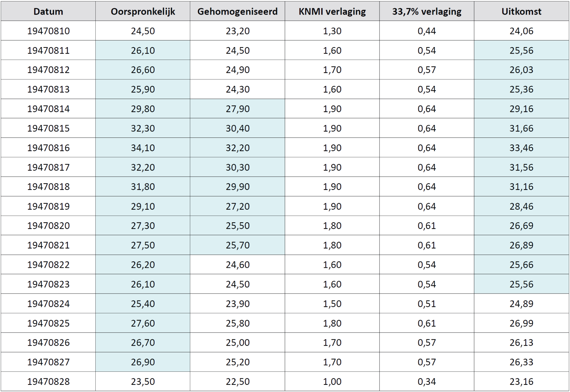Select the KNMI verlaging column header
570x392 pixels.
332,11
